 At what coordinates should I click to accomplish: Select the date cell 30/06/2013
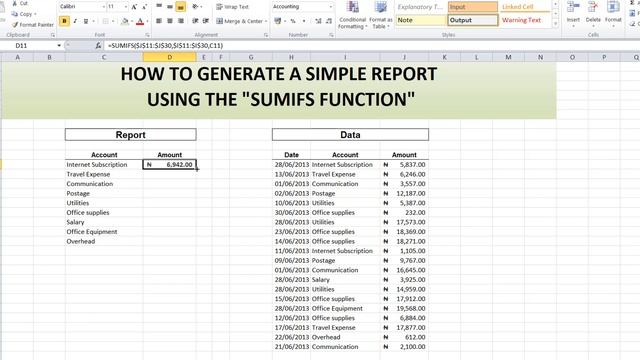click(291, 213)
